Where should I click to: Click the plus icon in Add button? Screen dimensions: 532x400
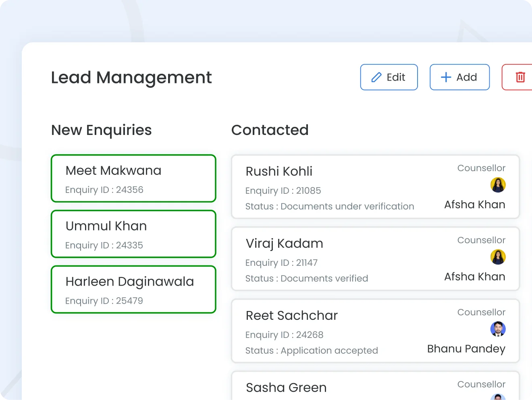446,77
